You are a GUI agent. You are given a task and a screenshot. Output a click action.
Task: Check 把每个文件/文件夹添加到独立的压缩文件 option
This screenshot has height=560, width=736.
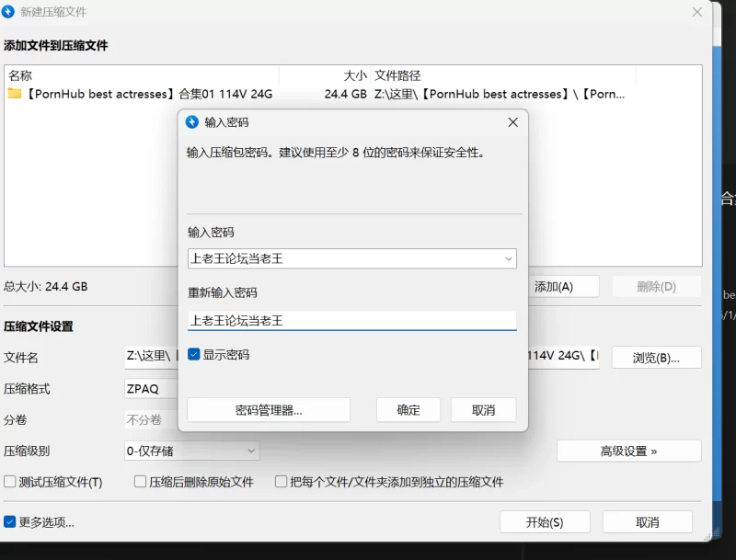[x=281, y=482]
